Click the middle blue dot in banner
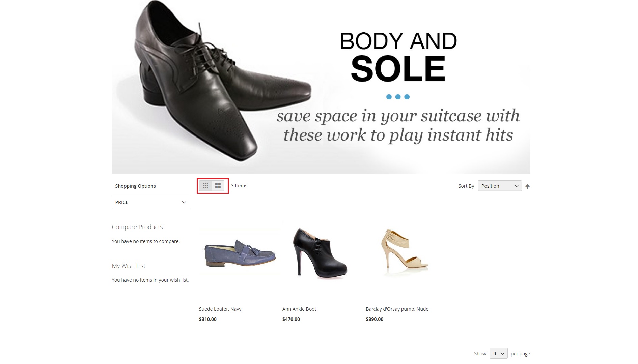638x364 pixels. [x=398, y=97]
